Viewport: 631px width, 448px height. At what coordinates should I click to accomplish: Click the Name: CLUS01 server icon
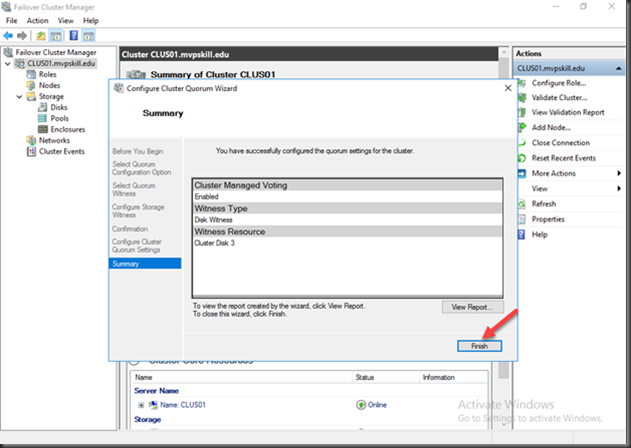153,405
